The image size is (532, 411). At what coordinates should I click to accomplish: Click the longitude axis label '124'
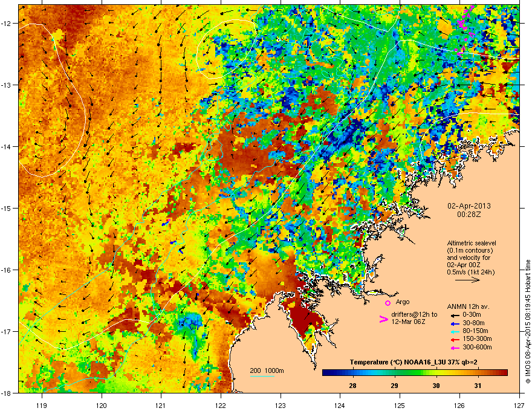tap(340, 406)
